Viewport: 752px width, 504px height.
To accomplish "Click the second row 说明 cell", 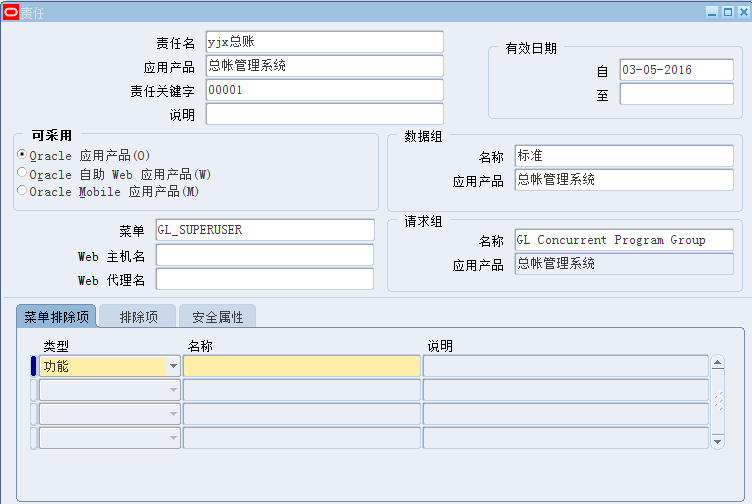I will coord(566,390).
